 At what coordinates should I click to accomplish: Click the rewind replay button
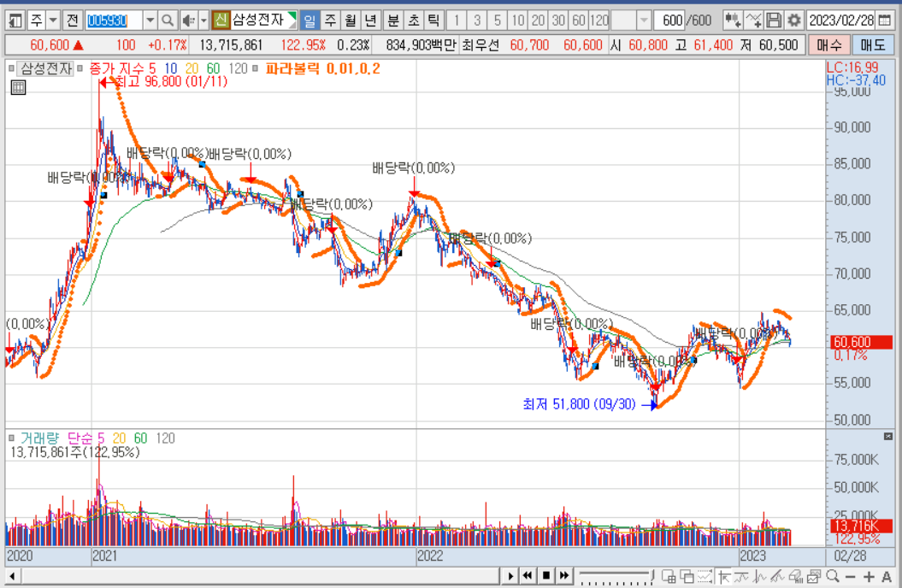click(x=528, y=576)
